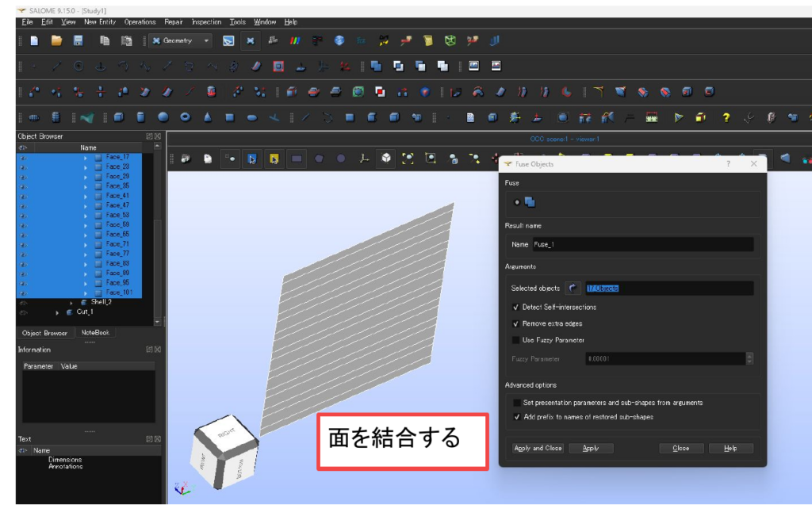Click the Open folder icon in toolbar
This screenshot has height=520, width=812.
point(56,40)
